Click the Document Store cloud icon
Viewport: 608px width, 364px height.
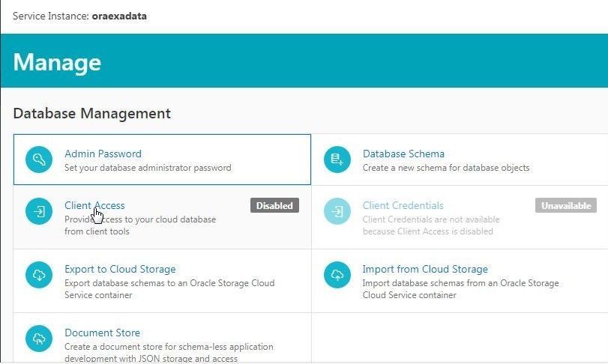click(39, 339)
